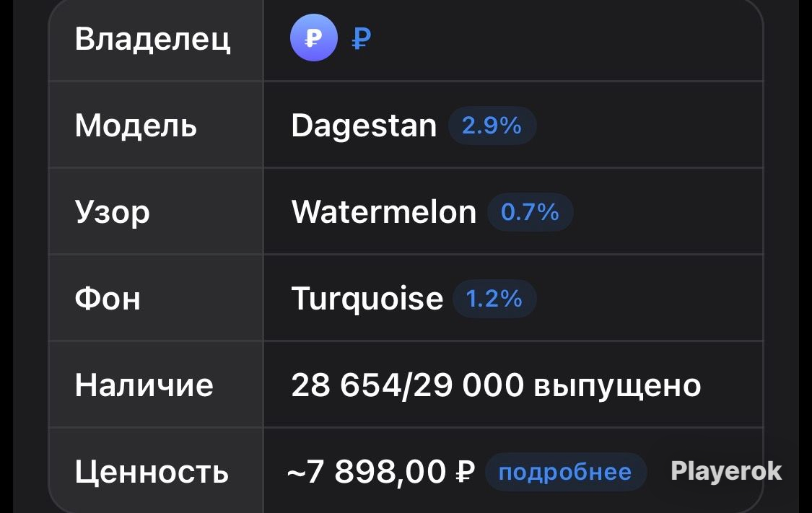This screenshot has height=513, width=812.
Task: Open the подробнее value details button
Action: pyautogui.click(x=565, y=472)
